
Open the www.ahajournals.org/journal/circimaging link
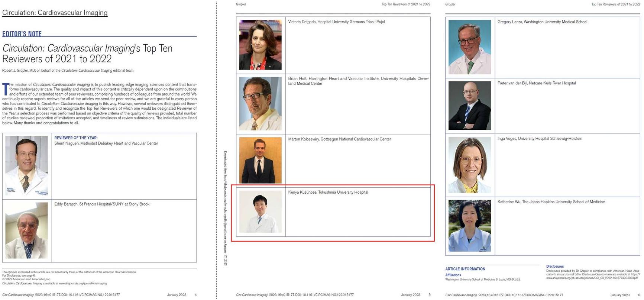point(83,283)
